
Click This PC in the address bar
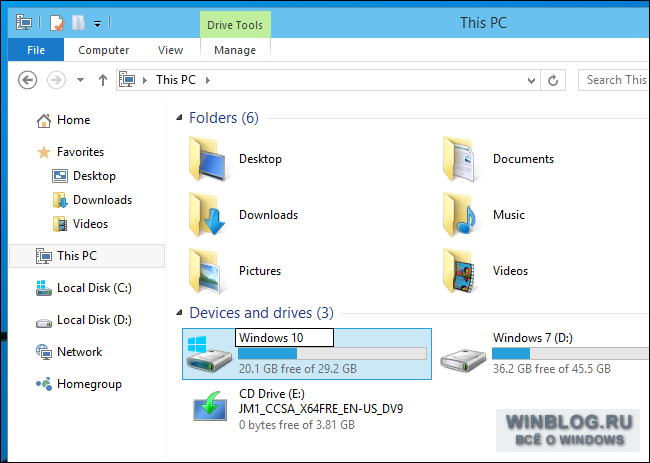pos(176,80)
